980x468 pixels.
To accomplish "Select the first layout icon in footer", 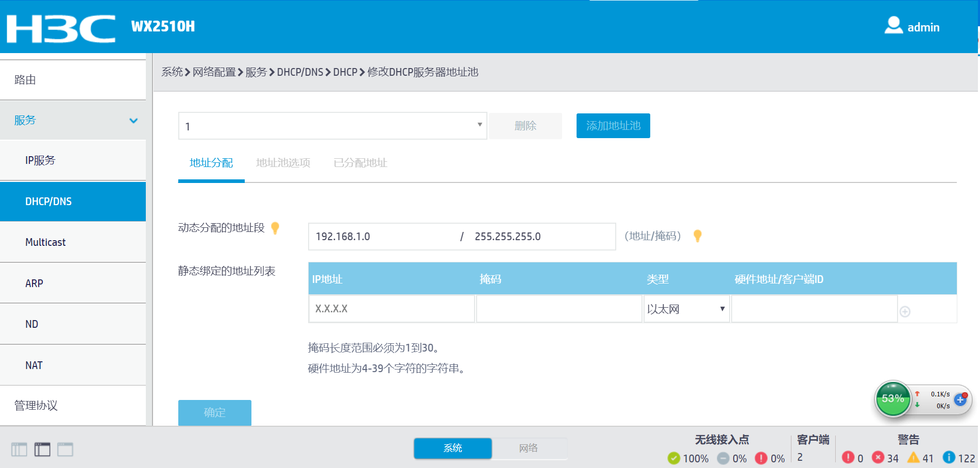I will (x=19, y=449).
